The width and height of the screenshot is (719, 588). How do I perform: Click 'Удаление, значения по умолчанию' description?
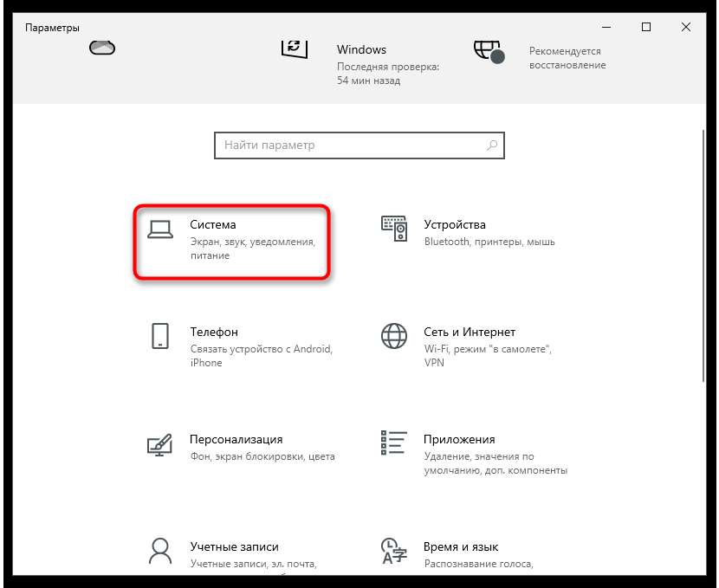tap(496, 463)
